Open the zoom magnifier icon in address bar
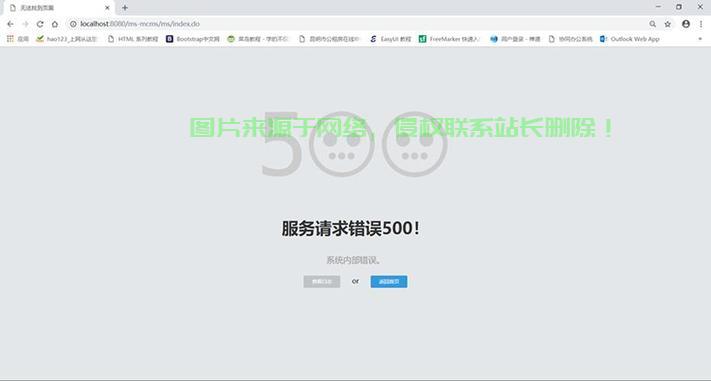This screenshot has width=711, height=381. point(653,24)
